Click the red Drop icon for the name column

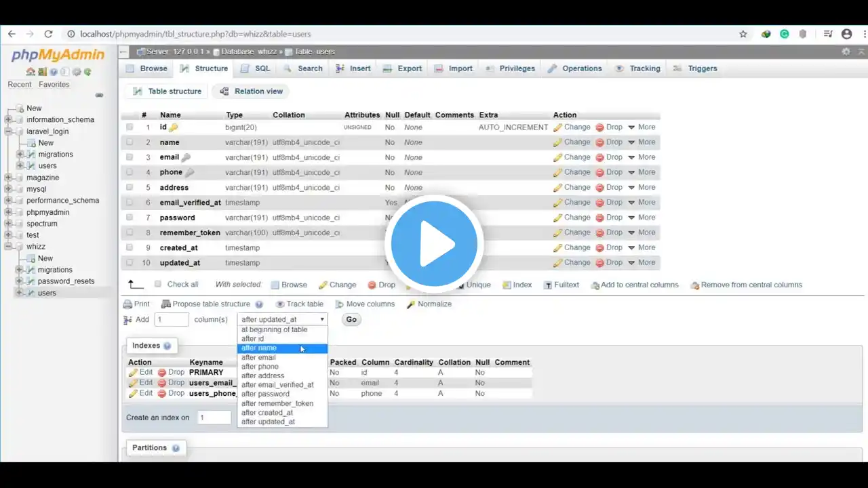[x=599, y=142]
